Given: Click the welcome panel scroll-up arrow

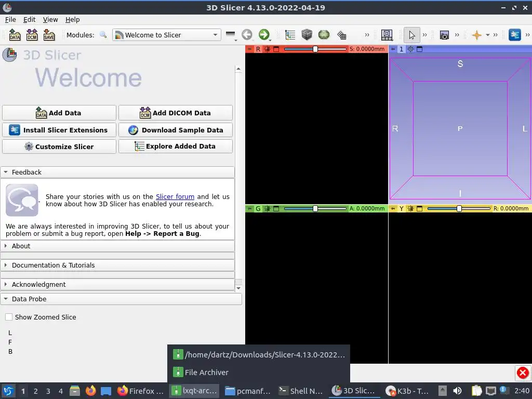Looking at the screenshot, I should point(238,69).
